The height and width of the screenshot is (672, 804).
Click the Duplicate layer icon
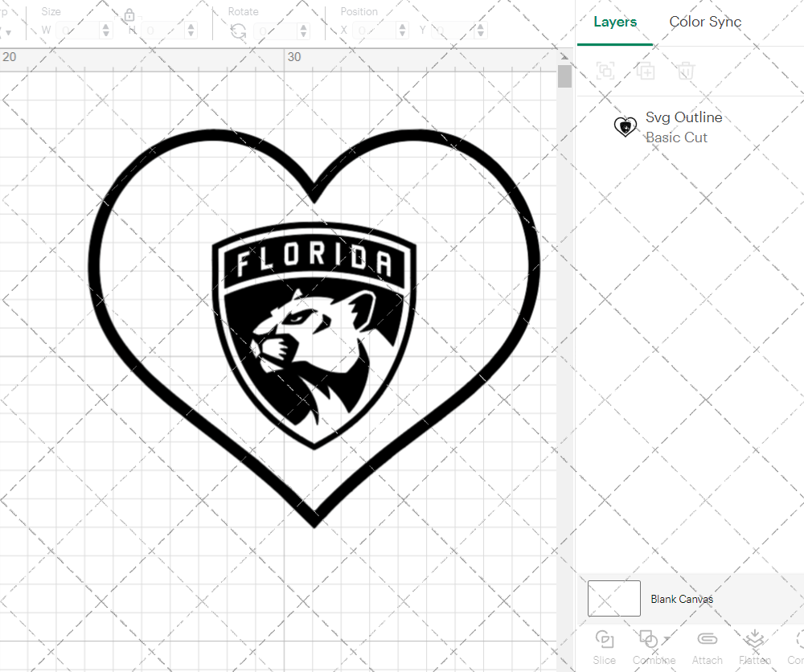(x=646, y=71)
